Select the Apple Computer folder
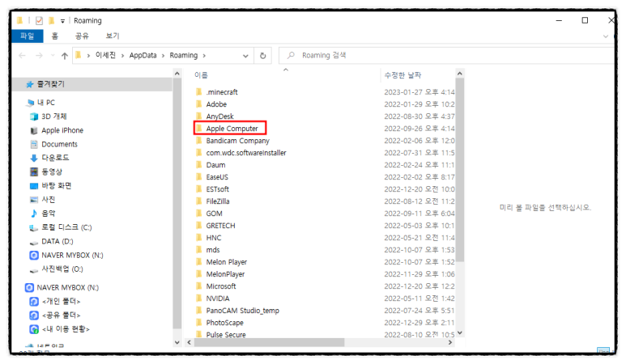Viewport: 626px width, 364px height. coord(231,128)
